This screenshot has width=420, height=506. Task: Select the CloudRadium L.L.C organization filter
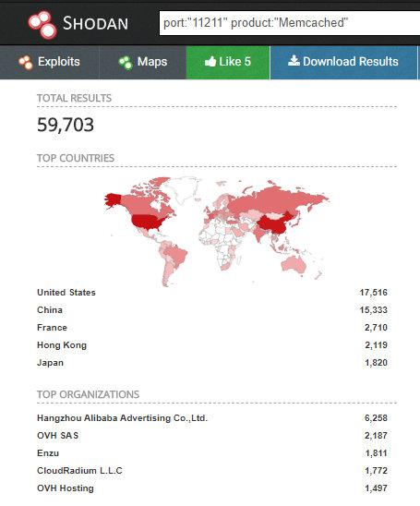(79, 471)
